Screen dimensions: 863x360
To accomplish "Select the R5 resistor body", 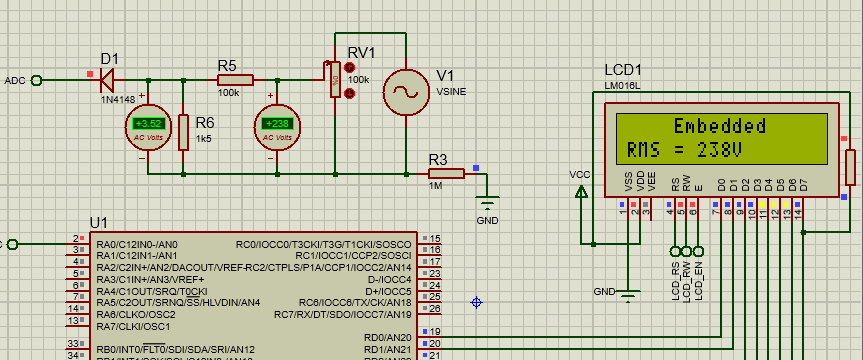I will pos(236,80).
